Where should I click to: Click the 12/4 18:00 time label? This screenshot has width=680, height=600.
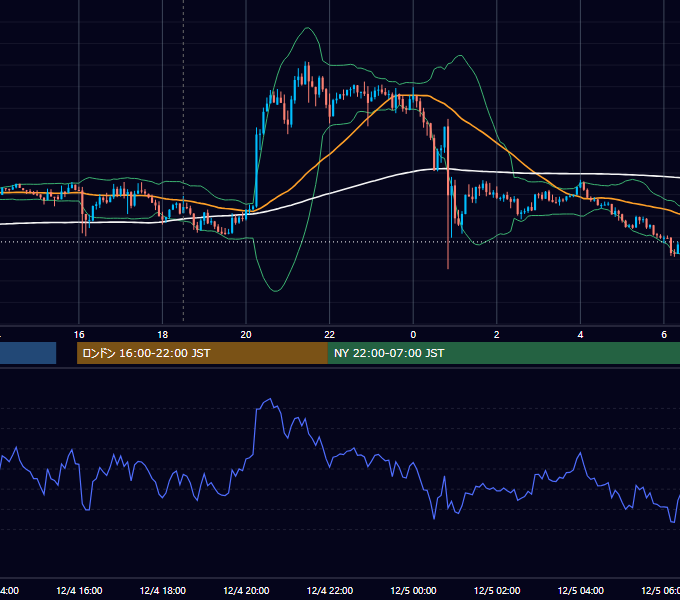(x=163, y=590)
